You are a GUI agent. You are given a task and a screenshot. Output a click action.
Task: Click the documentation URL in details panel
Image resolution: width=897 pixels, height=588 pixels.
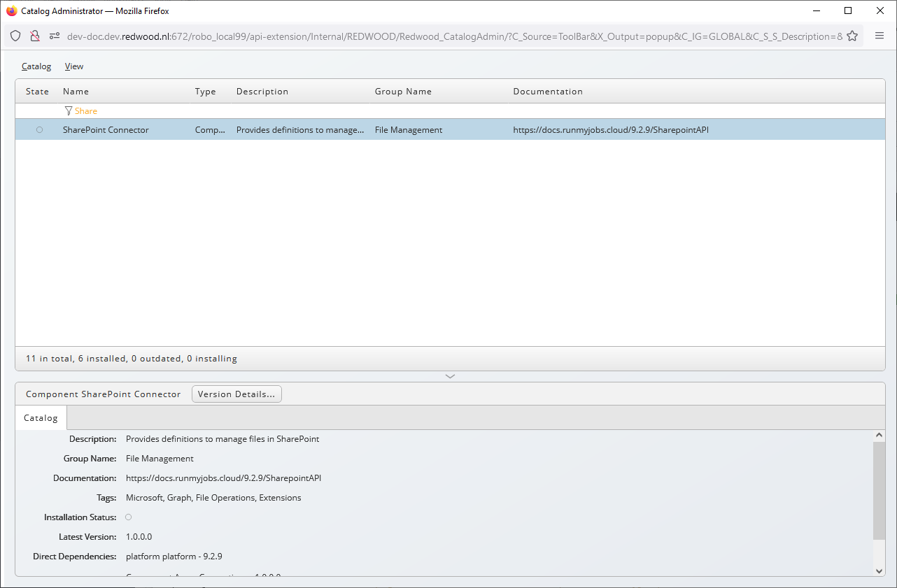pyautogui.click(x=223, y=478)
